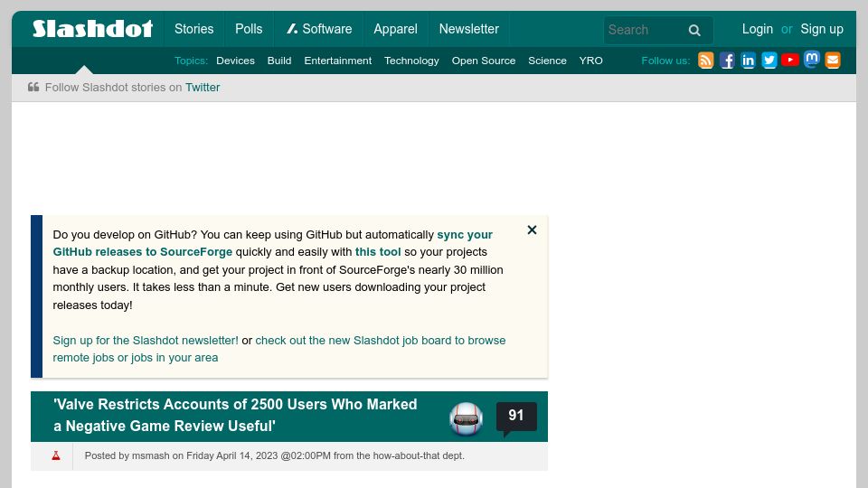Click the robot-face topic icon on story
The image size is (868, 488).
[467, 418]
